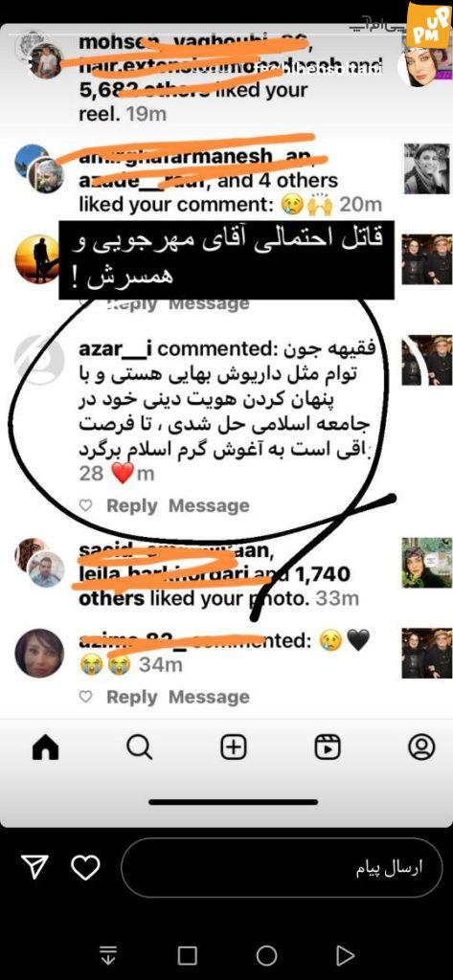
Task: Open the profile tab icon
Action: [421, 746]
